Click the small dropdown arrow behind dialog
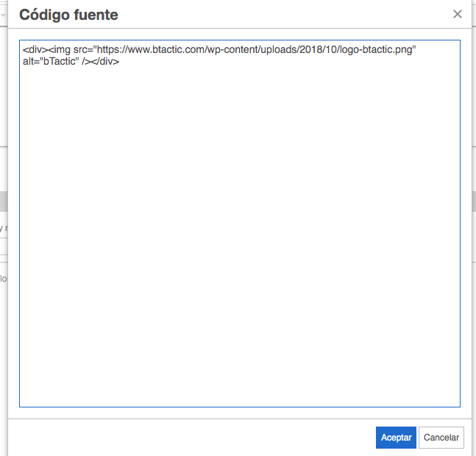Screen dimensions: 476x456 coord(3,15)
